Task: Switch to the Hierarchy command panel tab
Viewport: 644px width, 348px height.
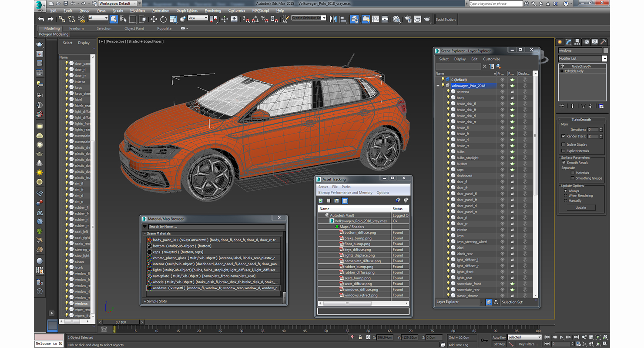Action: click(x=577, y=42)
